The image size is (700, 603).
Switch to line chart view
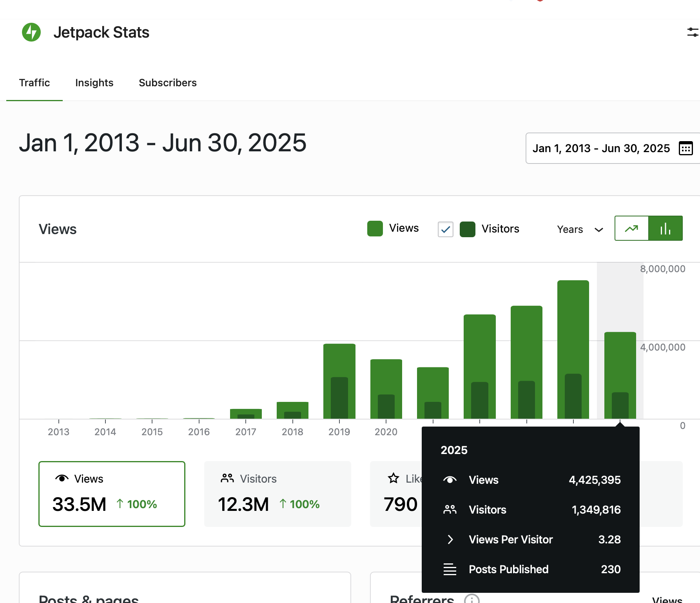(x=631, y=228)
